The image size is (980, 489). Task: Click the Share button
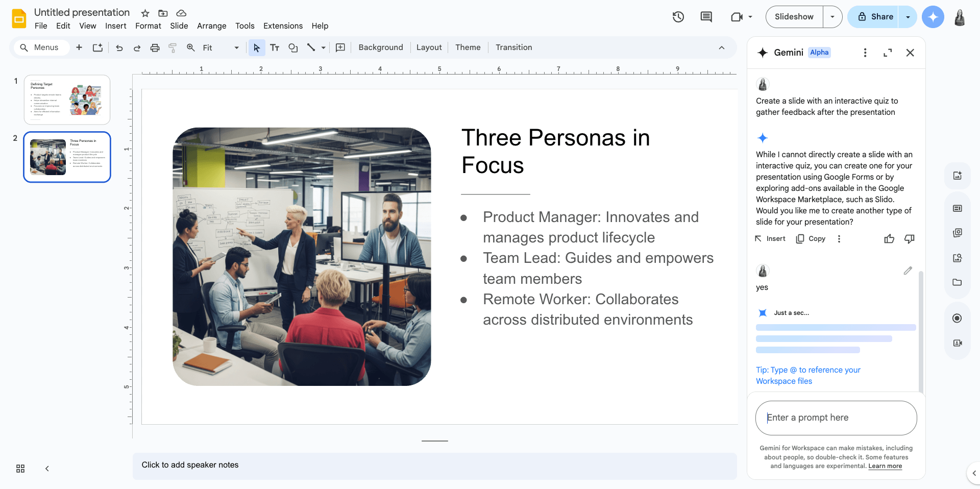(x=875, y=17)
